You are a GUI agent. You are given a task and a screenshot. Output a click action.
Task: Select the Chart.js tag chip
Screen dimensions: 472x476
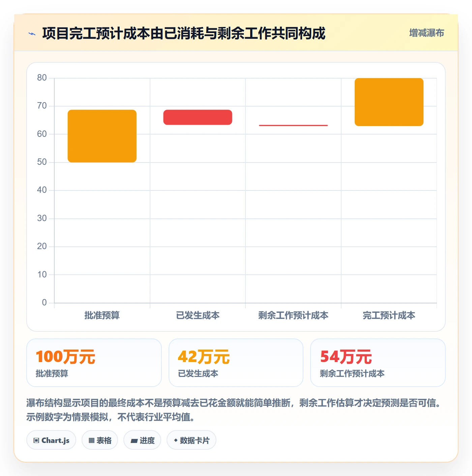tap(51, 440)
